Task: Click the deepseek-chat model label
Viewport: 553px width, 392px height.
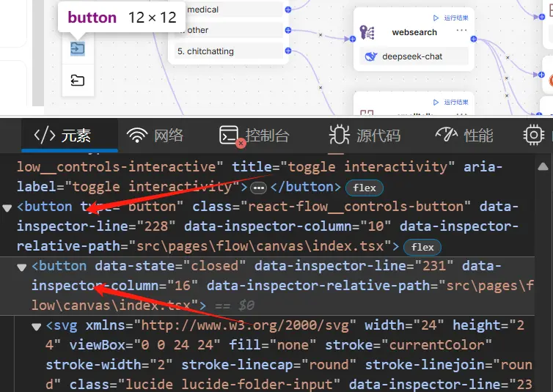Action: [x=412, y=56]
